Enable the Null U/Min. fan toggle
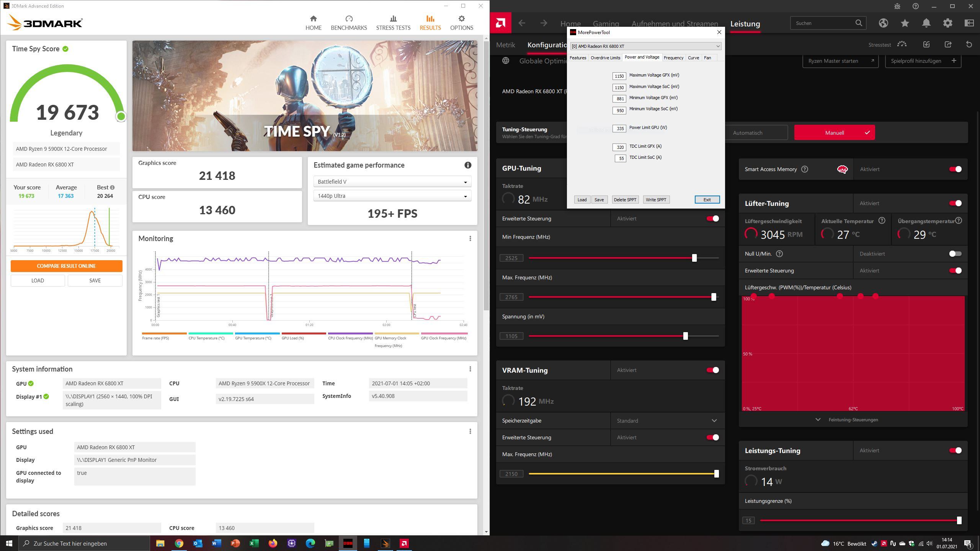This screenshot has width=980, height=551. 955,254
